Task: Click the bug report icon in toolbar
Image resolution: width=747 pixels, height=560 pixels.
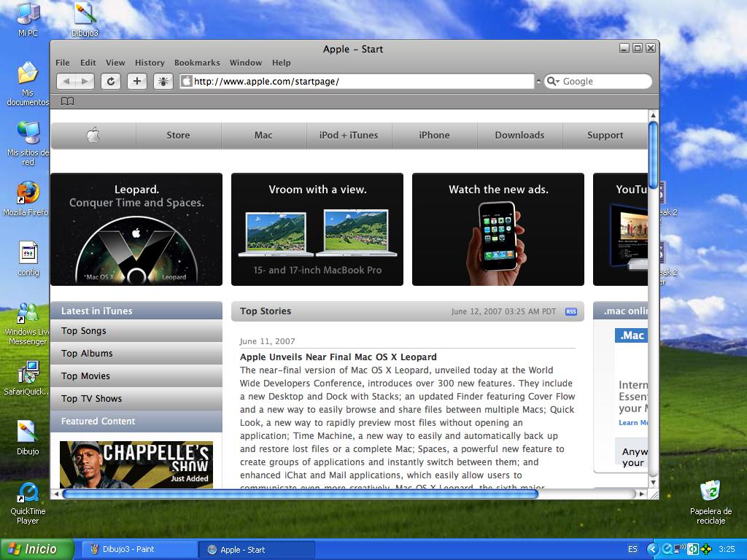Action: 163,82
